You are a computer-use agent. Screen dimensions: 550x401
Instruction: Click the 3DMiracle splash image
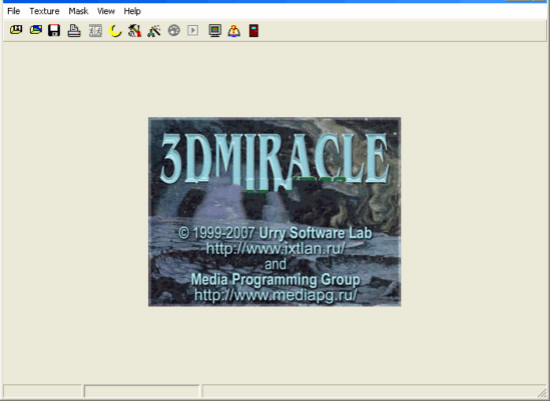[x=274, y=212]
